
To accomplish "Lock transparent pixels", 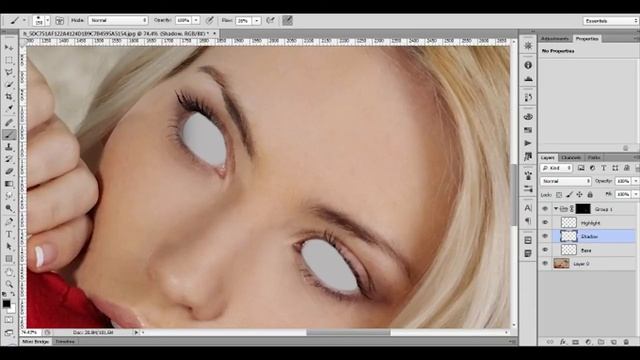I will [x=559, y=195].
